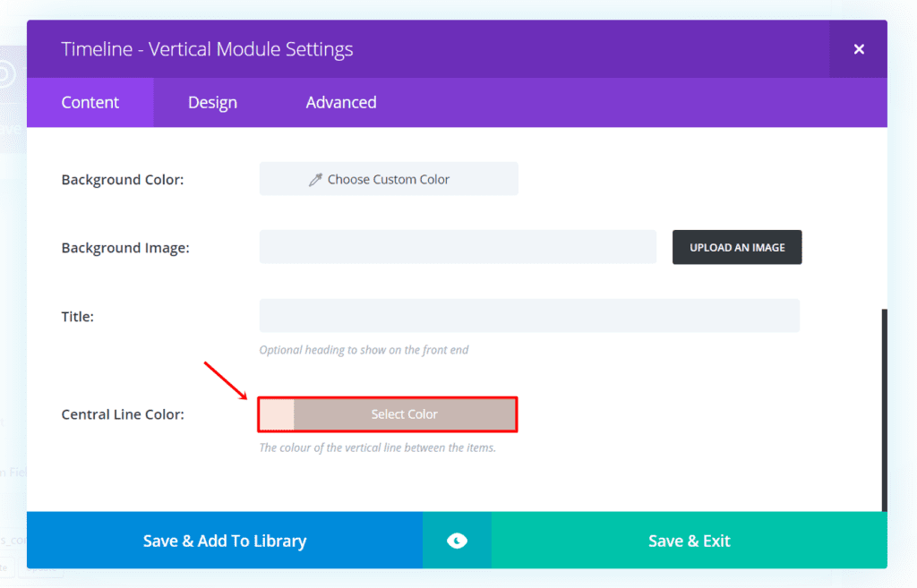917x588 pixels.
Task: Click the Save & Exit button
Action: (689, 541)
